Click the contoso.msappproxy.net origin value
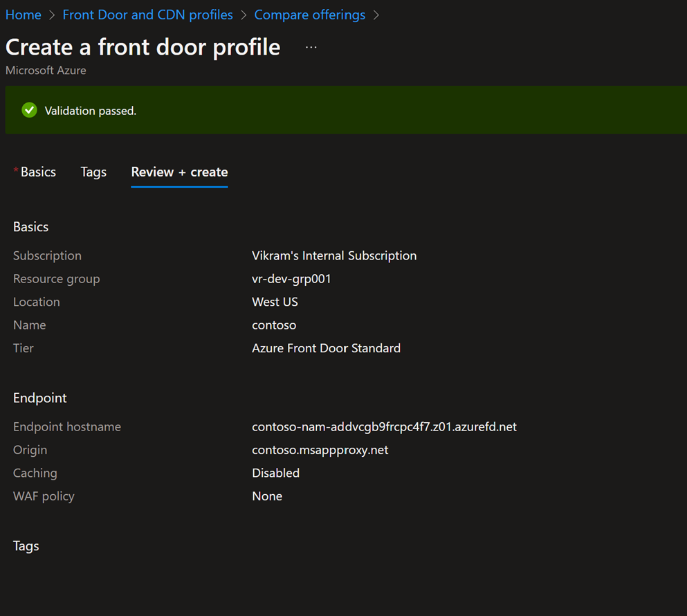 [320, 450]
